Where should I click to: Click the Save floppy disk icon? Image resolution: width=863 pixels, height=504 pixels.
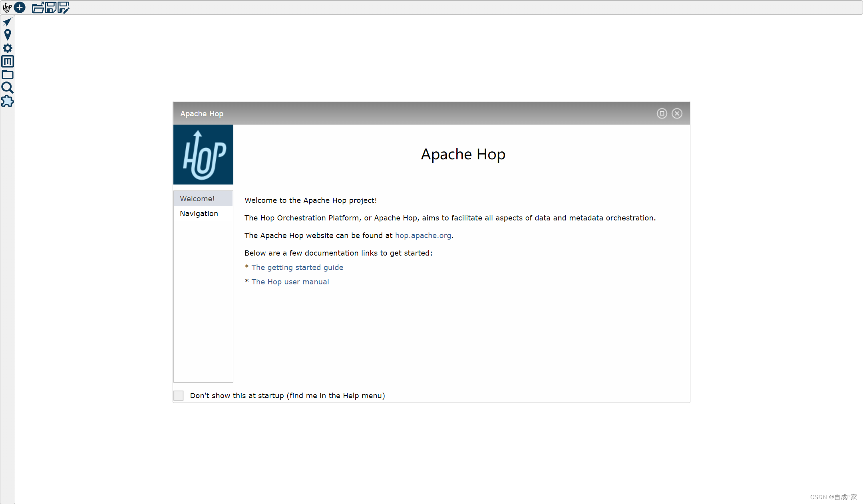coord(51,8)
